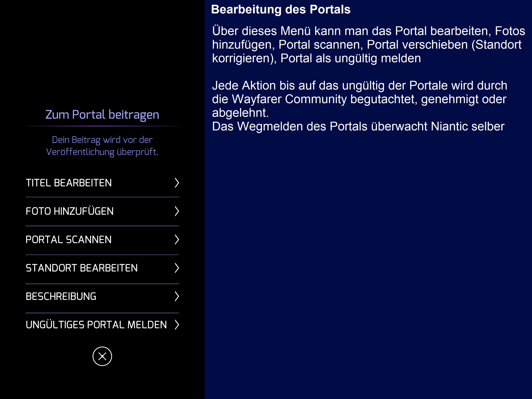Click the Bearbeitung des Portals title
The width and height of the screenshot is (532, 399).
coord(281,9)
